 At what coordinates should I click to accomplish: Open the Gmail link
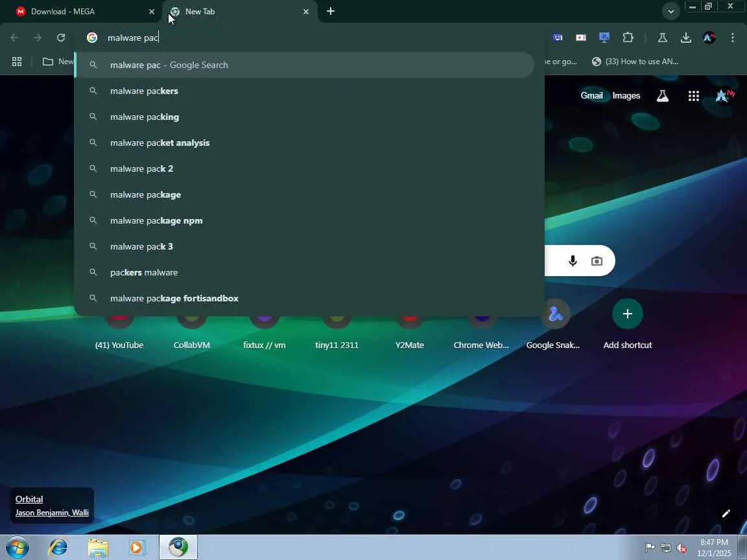(591, 96)
